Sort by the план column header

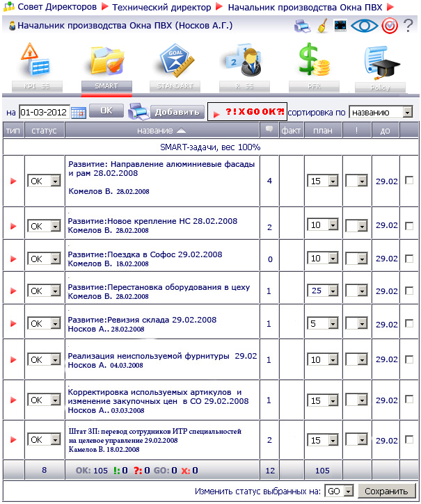point(323,131)
